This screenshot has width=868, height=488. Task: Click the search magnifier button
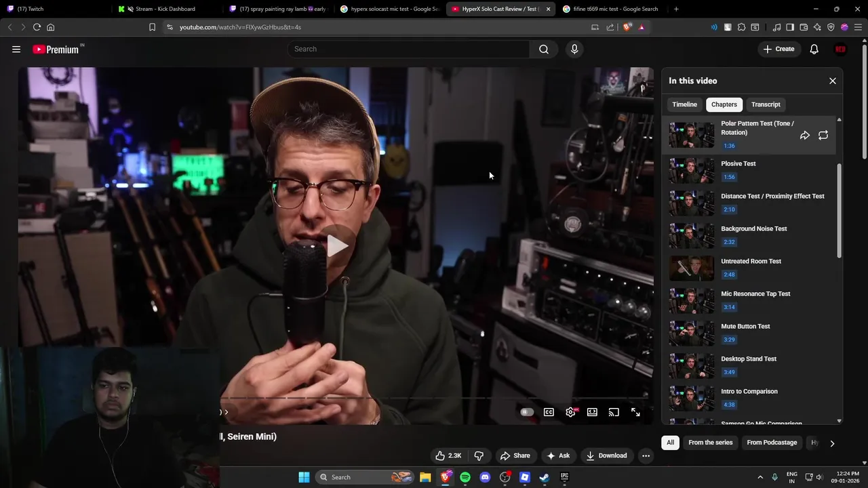[544, 49]
